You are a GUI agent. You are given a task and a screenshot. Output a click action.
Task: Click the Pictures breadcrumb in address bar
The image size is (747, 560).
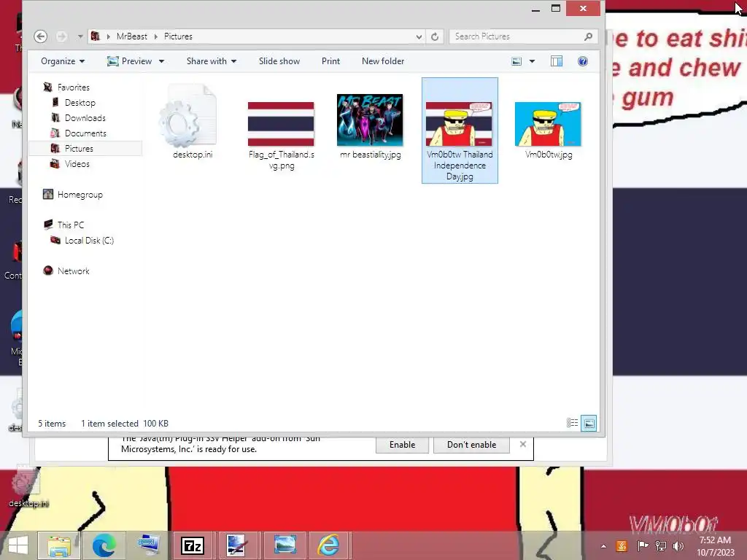pos(178,36)
